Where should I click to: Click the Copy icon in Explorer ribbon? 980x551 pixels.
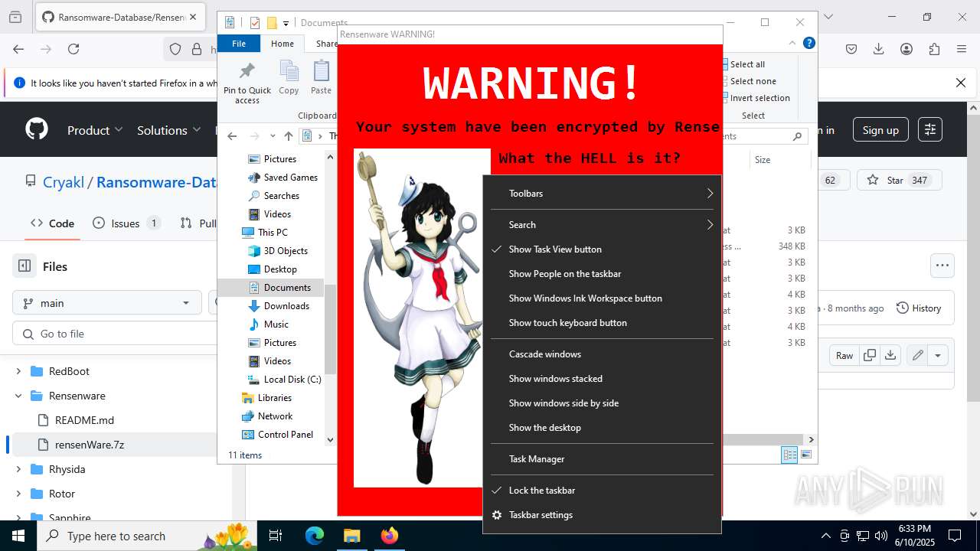point(289,71)
